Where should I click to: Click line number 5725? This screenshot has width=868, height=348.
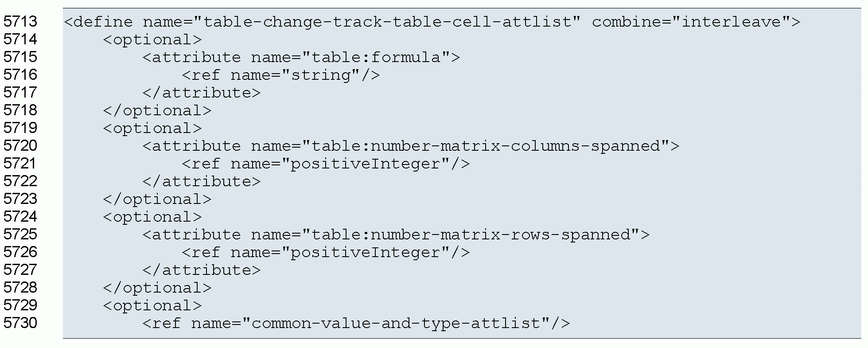(20, 235)
